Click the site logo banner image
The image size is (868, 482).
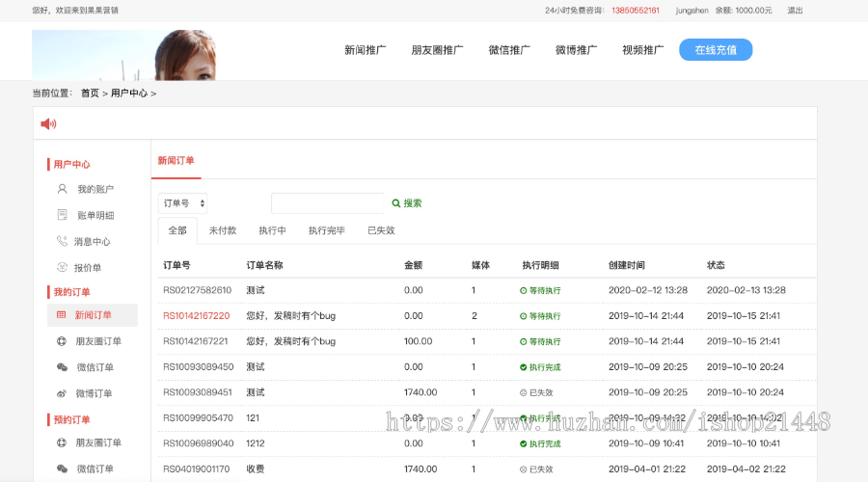(x=124, y=55)
